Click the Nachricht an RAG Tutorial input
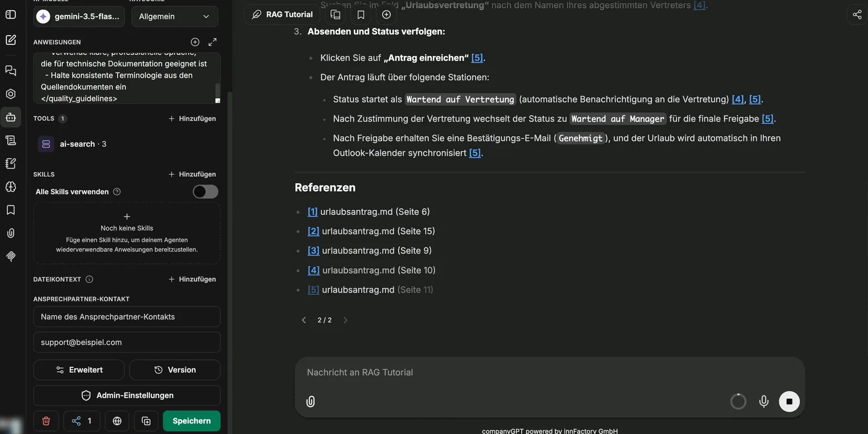The image size is (868, 434). click(x=550, y=373)
